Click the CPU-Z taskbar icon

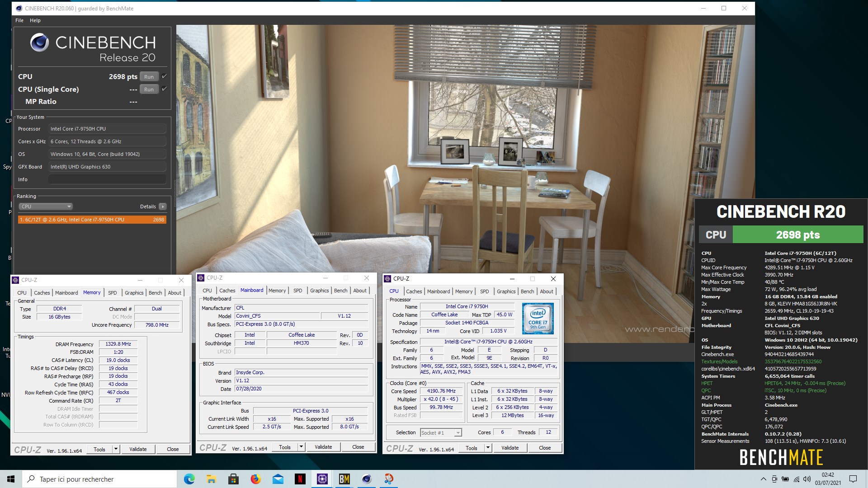[x=322, y=479]
